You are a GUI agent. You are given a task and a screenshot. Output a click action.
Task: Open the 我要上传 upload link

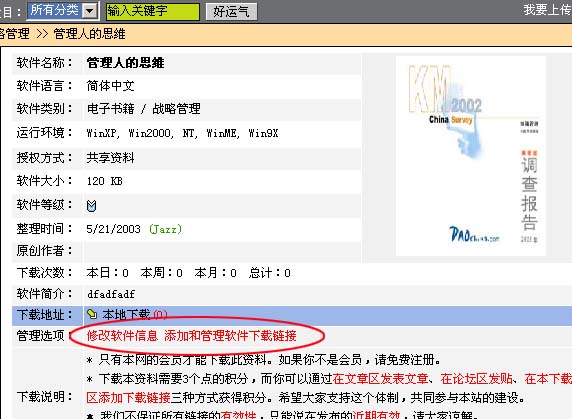[548, 10]
